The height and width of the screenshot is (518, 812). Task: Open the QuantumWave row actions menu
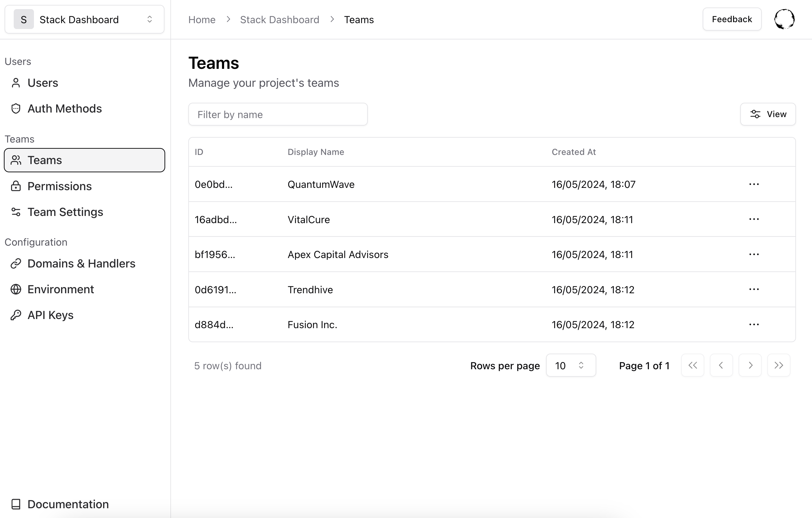coord(754,184)
